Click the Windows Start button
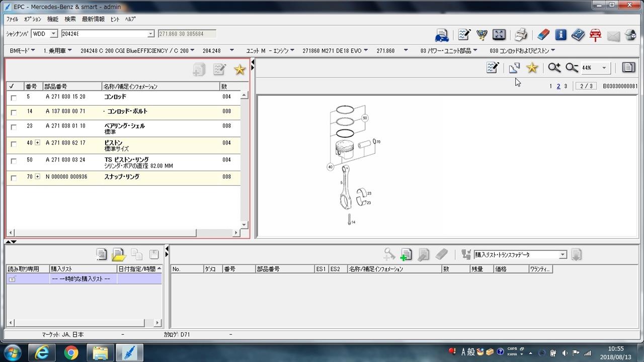The image size is (644, 362). coord(13,352)
